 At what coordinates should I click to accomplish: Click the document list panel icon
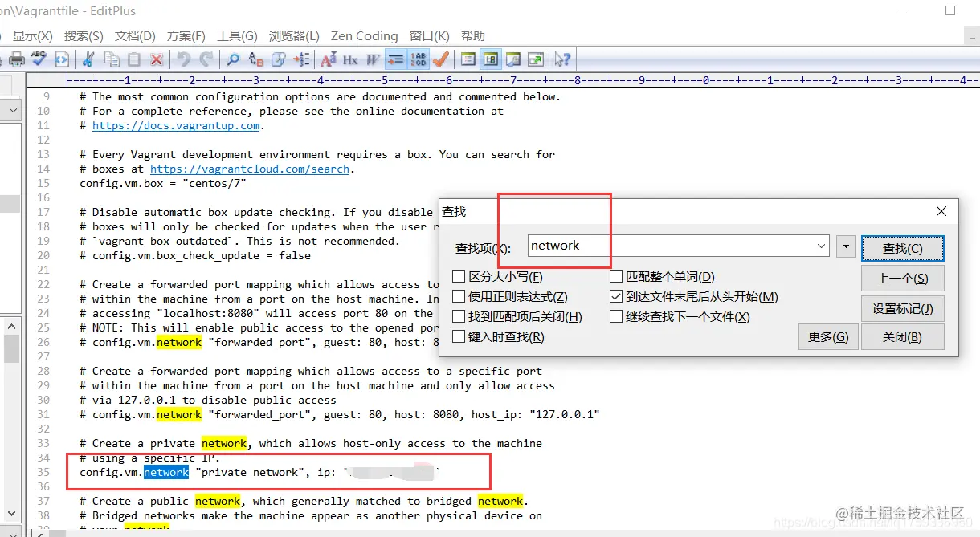pos(468,59)
